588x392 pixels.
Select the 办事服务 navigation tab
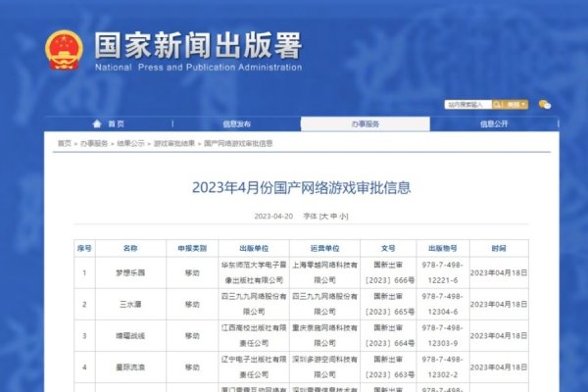[x=366, y=123]
